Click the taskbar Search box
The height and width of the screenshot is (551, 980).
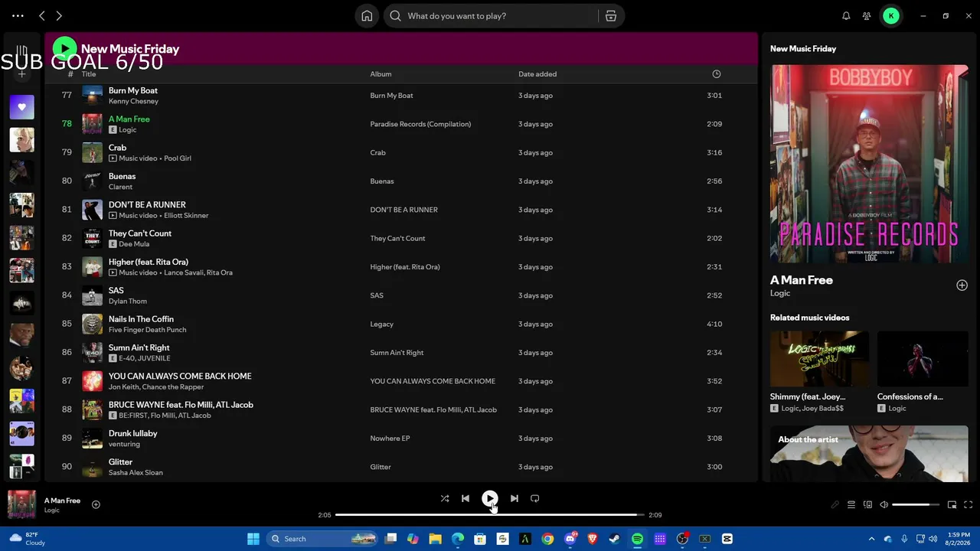[x=323, y=539]
